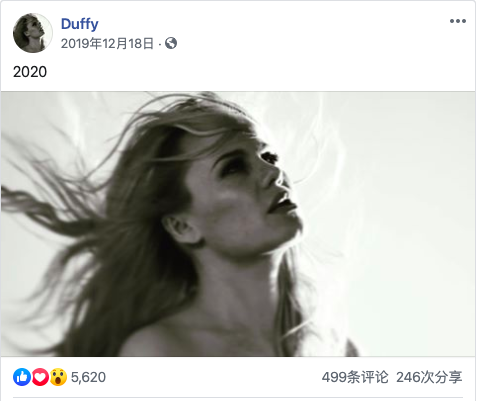
Task: Open the three-dot post options menu
Action: [x=458, y=21]
